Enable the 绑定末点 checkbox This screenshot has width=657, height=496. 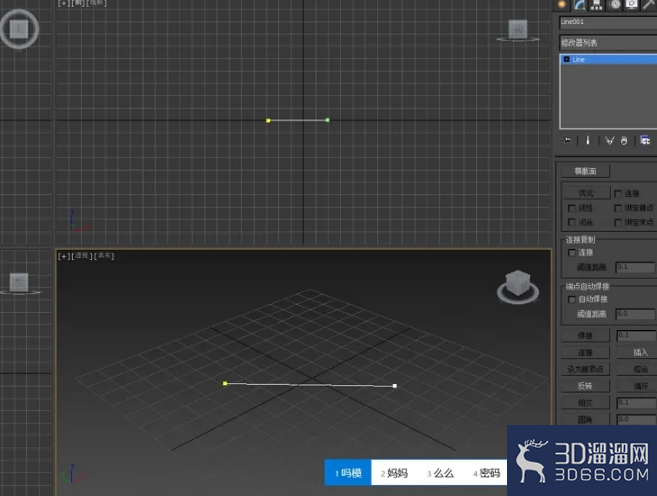click(x=618, y=222)
